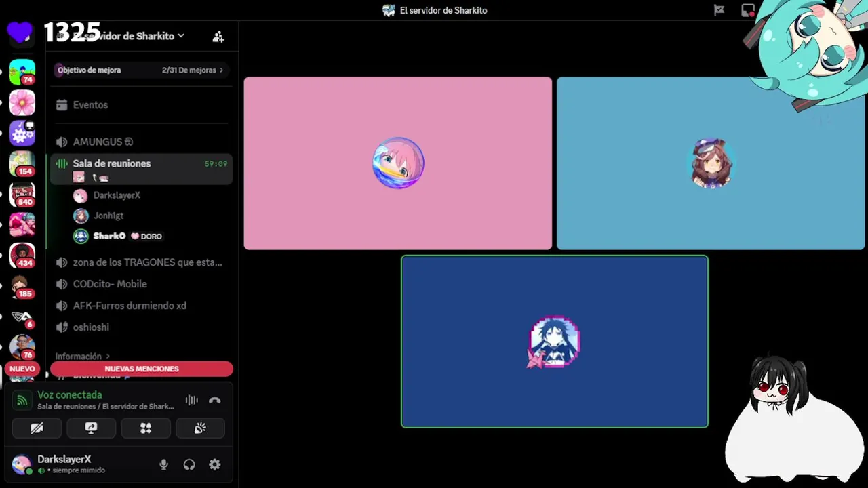
Task: Open server with 540 badge
Action: (x=22, y=195)
